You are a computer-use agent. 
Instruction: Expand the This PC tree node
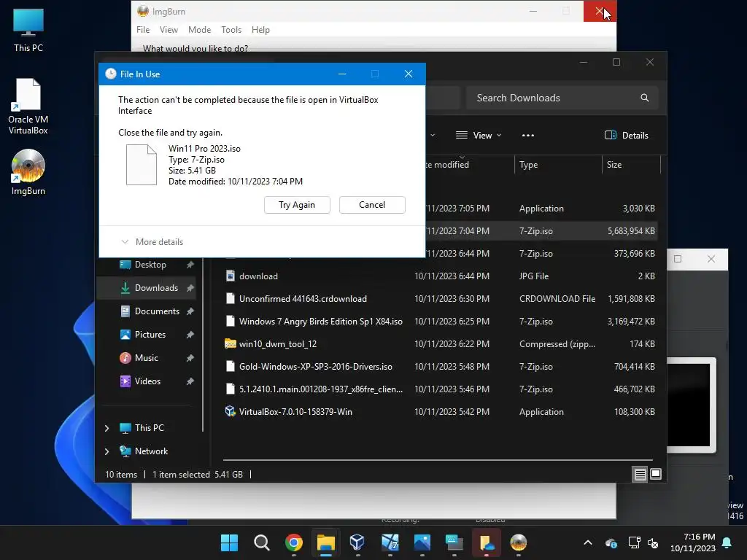pyautogui.click(x=107, y=428)
